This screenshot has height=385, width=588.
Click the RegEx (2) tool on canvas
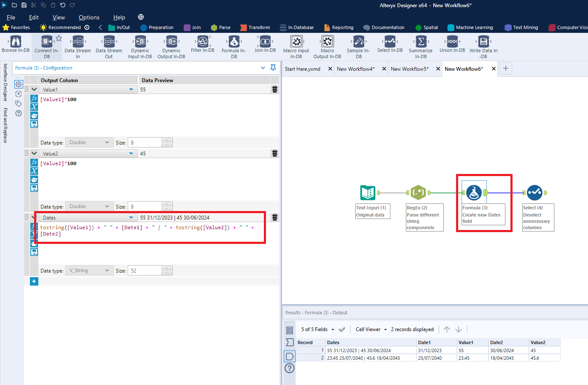pos(418,192)
